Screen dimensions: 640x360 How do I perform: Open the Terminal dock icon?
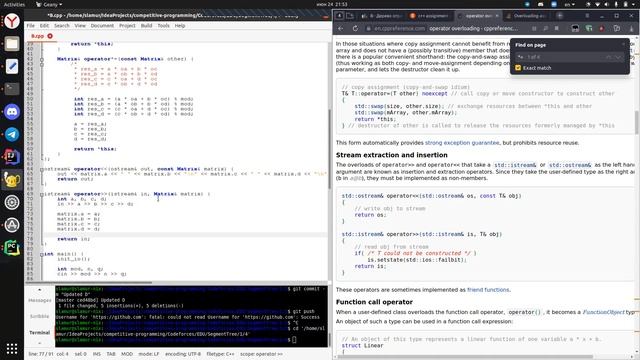tap(12, 89)
